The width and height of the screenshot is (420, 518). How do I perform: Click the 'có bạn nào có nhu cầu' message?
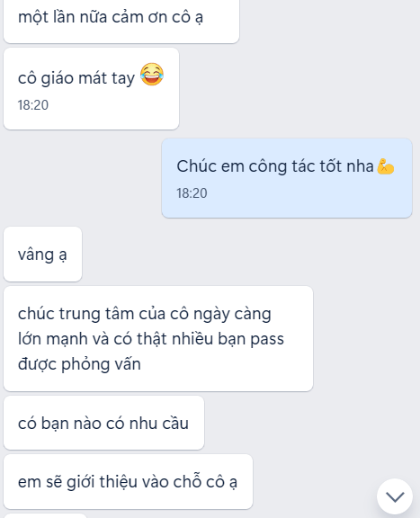pos(103,423)
